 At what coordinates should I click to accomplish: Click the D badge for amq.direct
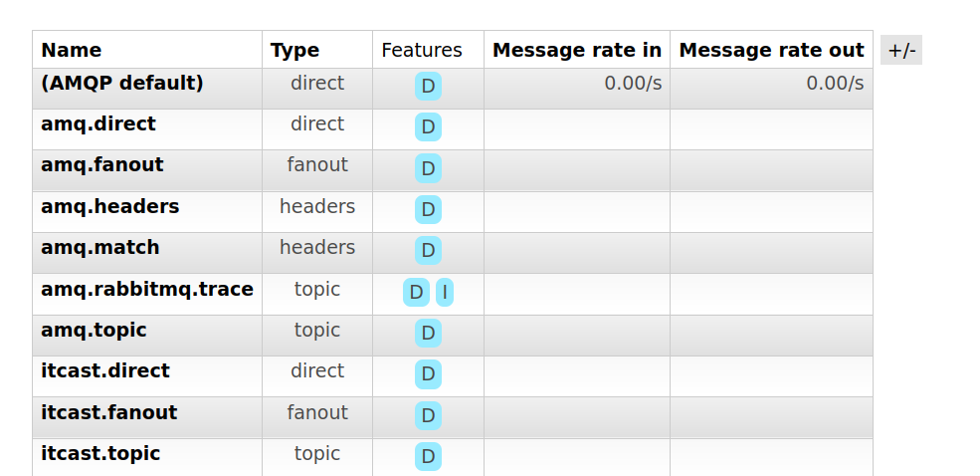pyautogui.click(x=428, y=127)
